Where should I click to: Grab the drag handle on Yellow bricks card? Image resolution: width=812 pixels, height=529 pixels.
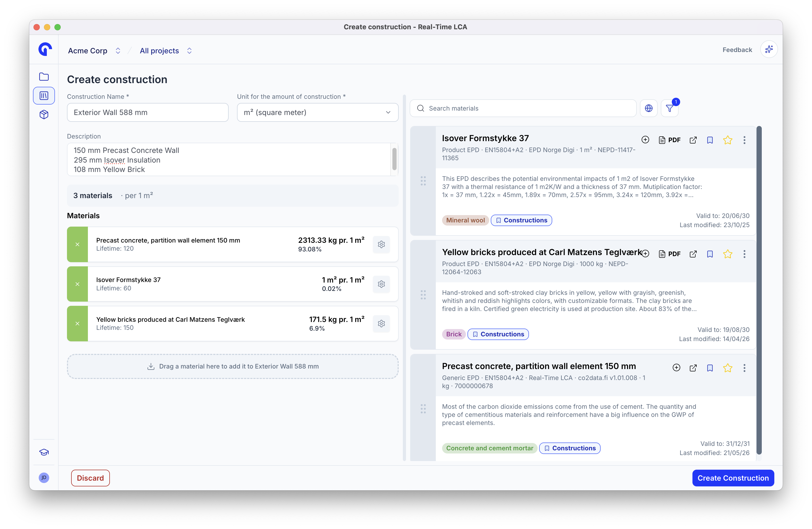pyautogui.click(x=423, y=295)
